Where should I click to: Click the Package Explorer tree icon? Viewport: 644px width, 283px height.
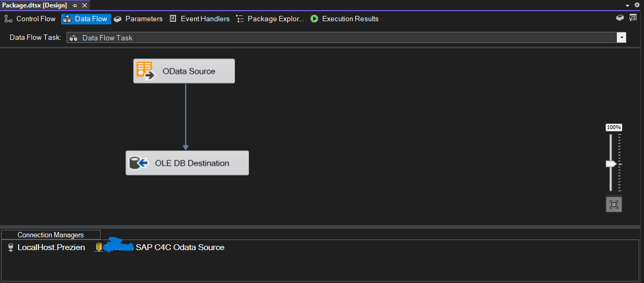point(240,19)
